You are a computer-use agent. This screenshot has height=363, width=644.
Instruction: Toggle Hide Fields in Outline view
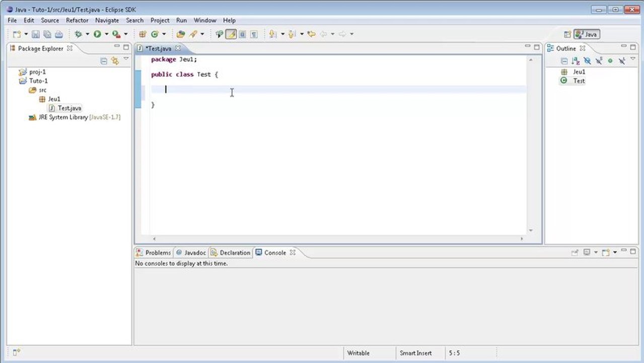[x=587, y=60]
